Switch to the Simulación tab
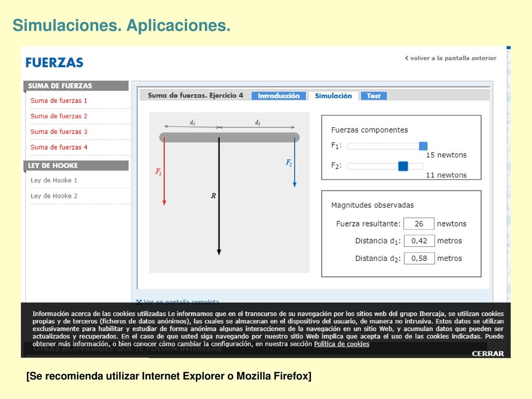 (x=333, y=96)
